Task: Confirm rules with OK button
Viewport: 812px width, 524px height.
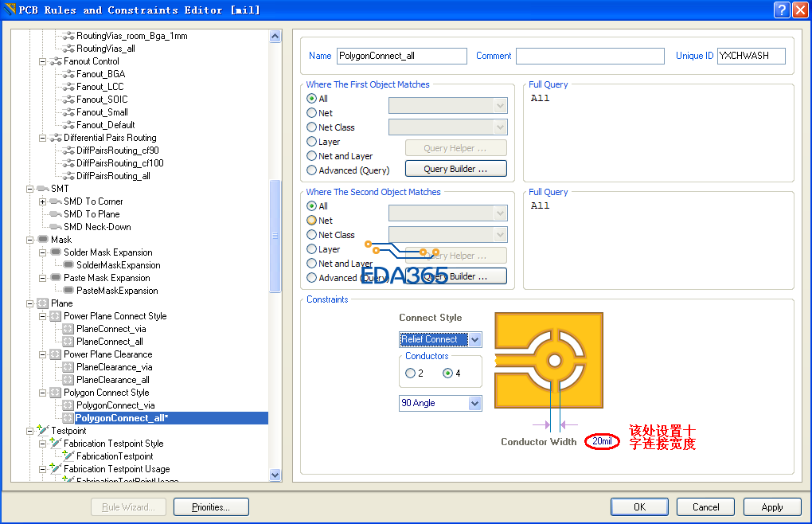Action: pyautogui.click(x=639, y=507)
